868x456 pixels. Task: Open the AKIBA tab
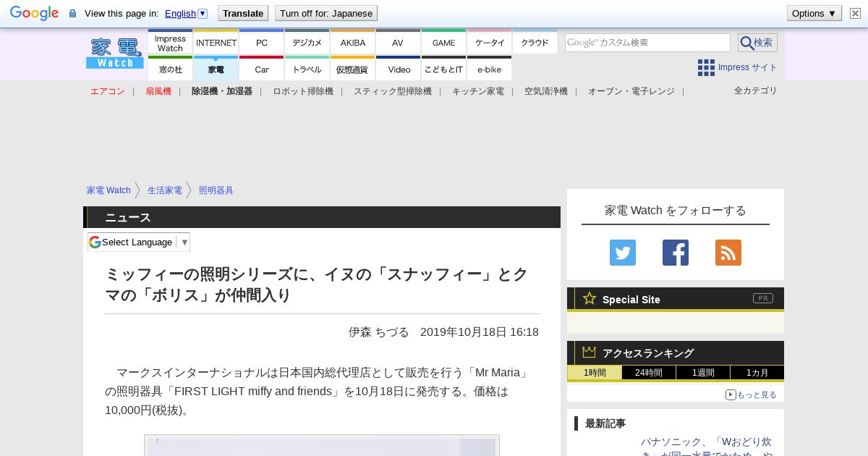click(x=352, y=43)
